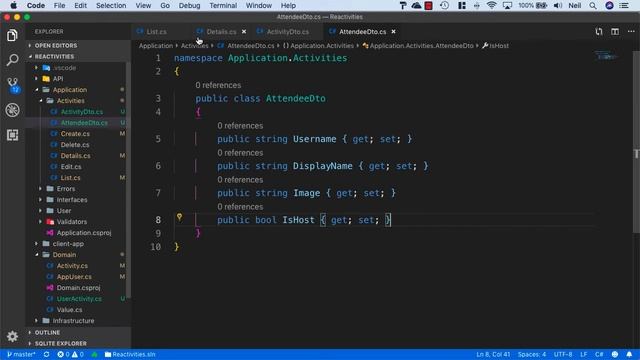
Task: Open Create.cs in the explorer
Action: click(x=75, y=134)
